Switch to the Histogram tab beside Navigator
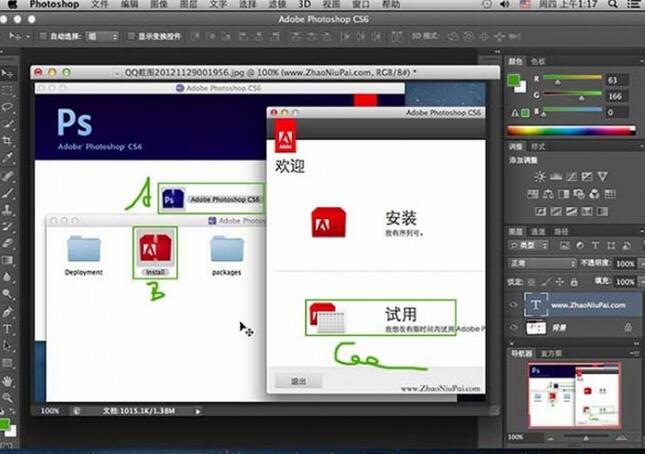Screen dimensions: 645x454 tap(551, 353)
